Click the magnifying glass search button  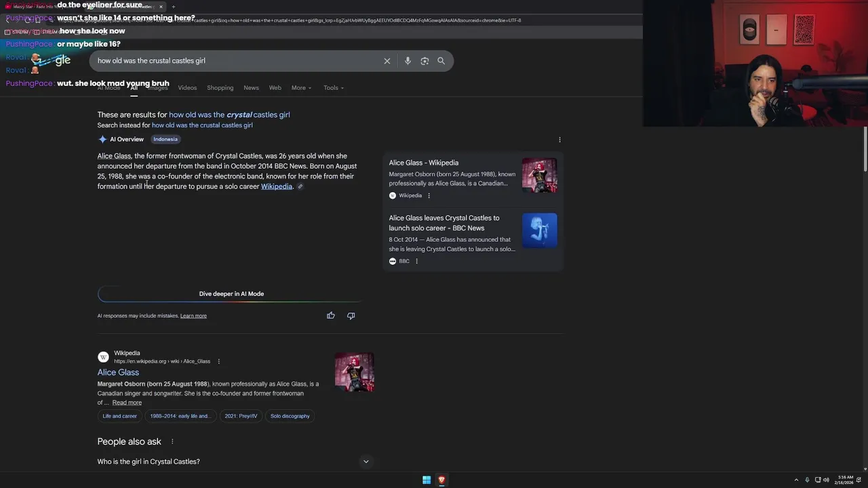441,61
